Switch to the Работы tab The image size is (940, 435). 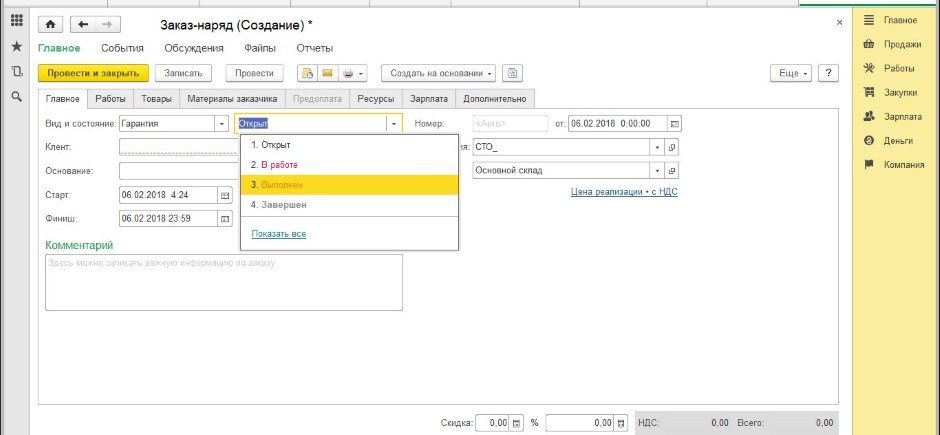click(x=110, y=99)
